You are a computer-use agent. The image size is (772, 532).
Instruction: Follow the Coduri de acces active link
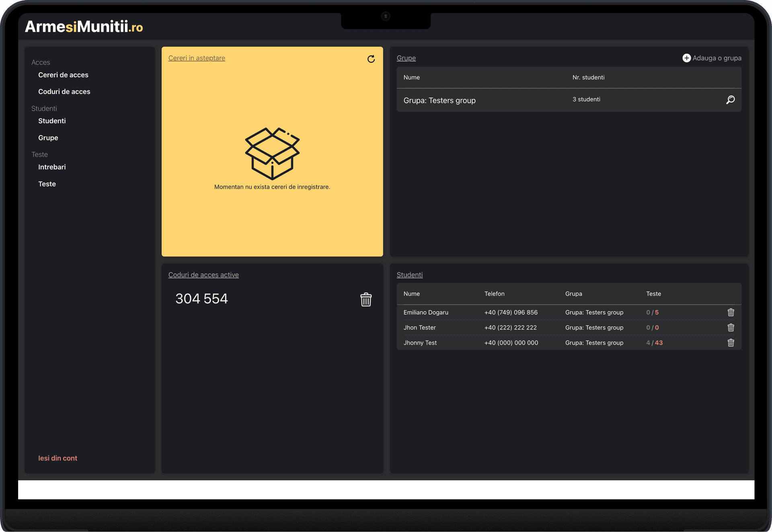(x=203, y=275)
